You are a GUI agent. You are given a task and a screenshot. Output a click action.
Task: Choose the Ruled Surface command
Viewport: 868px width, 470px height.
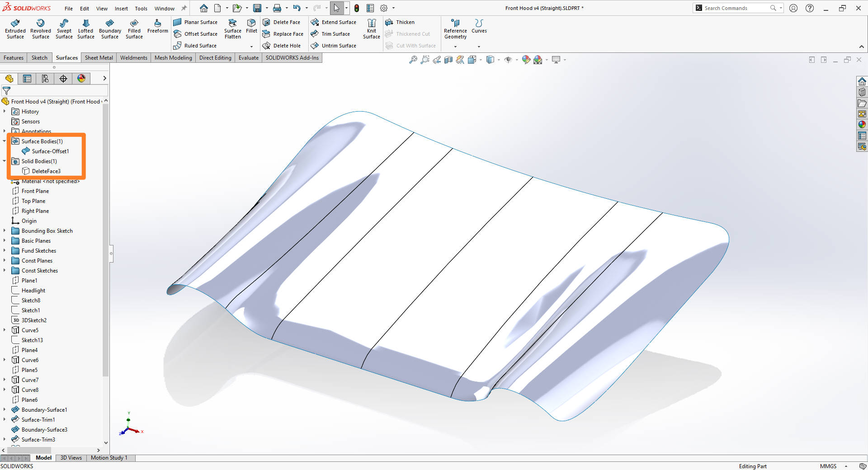(195, 46)
